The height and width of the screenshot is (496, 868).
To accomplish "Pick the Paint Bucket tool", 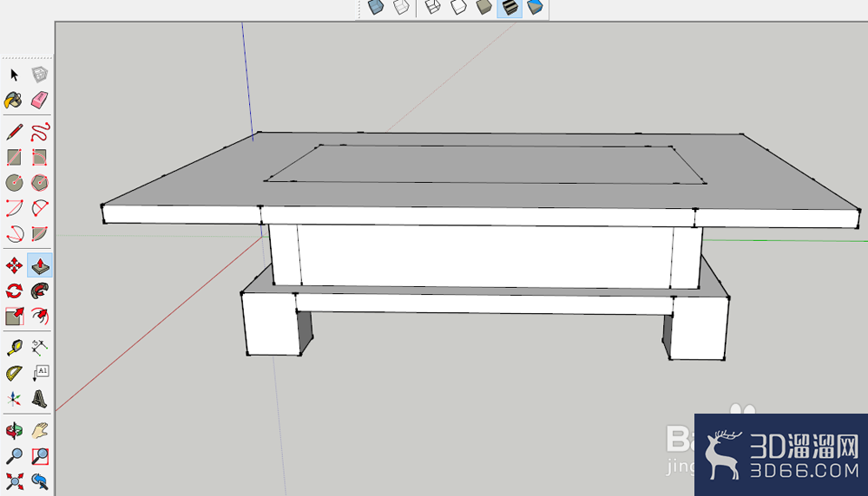I will tap(14, 101).
